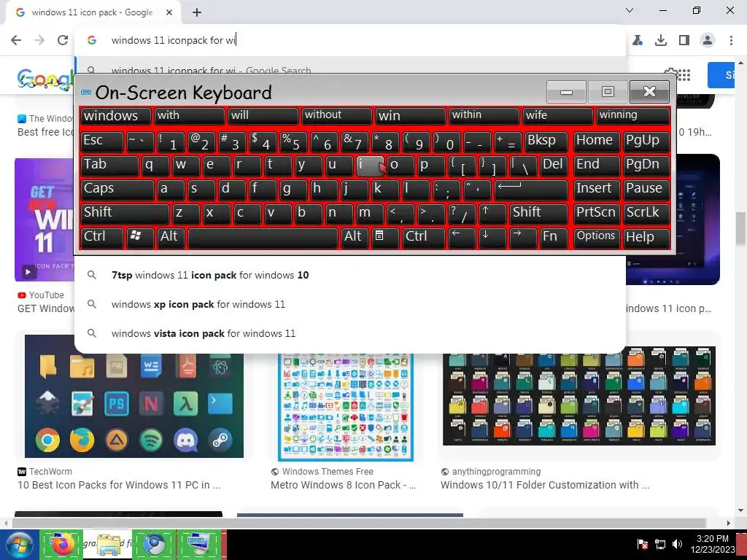Tap the up arrow key on keyboard
The image size is (747, 560).
[x=492, y=214]
